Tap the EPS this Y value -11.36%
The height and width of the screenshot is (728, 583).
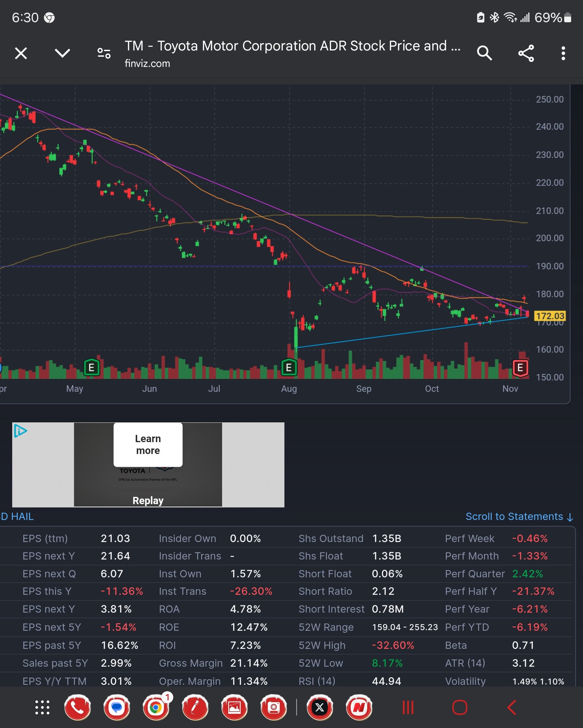point(122,591)
